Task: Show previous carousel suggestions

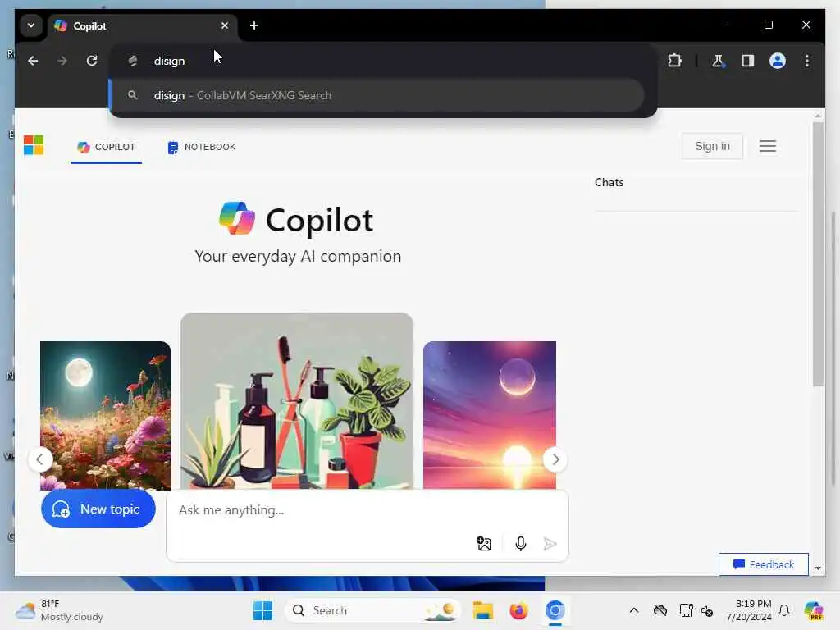Action: [39, 459]
